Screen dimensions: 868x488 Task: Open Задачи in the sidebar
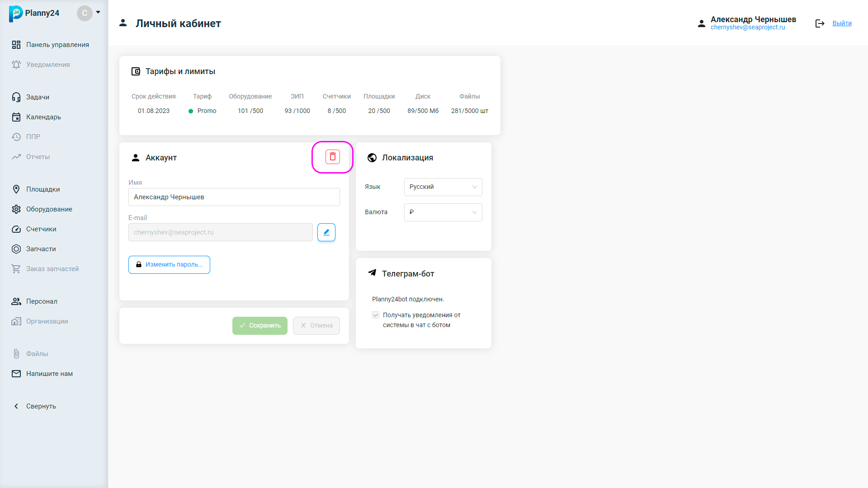tap(38, 97)
